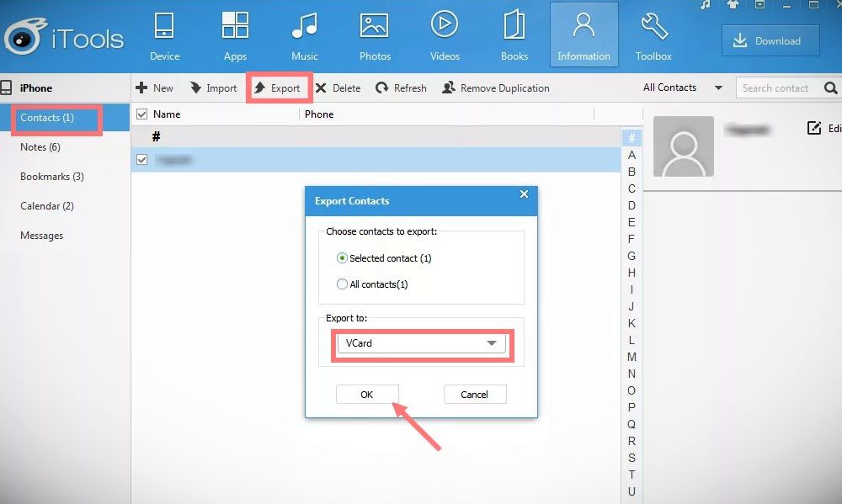842x504 pixels.
Task: Click the contact avatar thumbnail
Action: [684, 146]
